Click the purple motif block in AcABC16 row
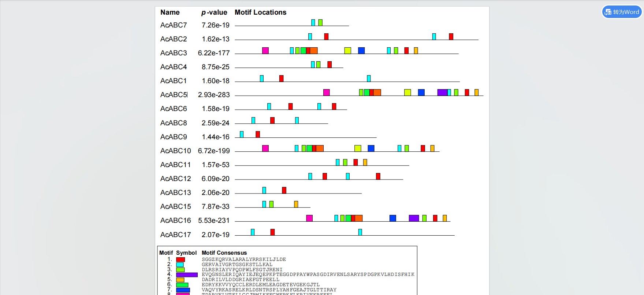 pyautogui.click(x=414, y=218)
